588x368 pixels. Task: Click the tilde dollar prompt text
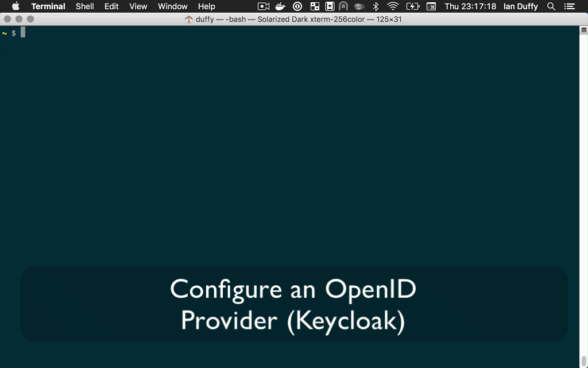point(9,33)
